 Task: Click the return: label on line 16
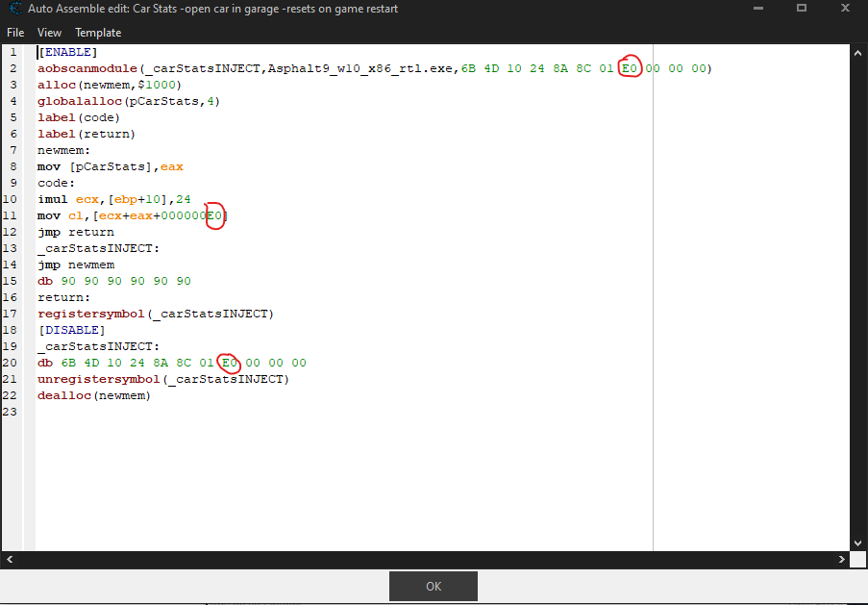coord(63,297)
